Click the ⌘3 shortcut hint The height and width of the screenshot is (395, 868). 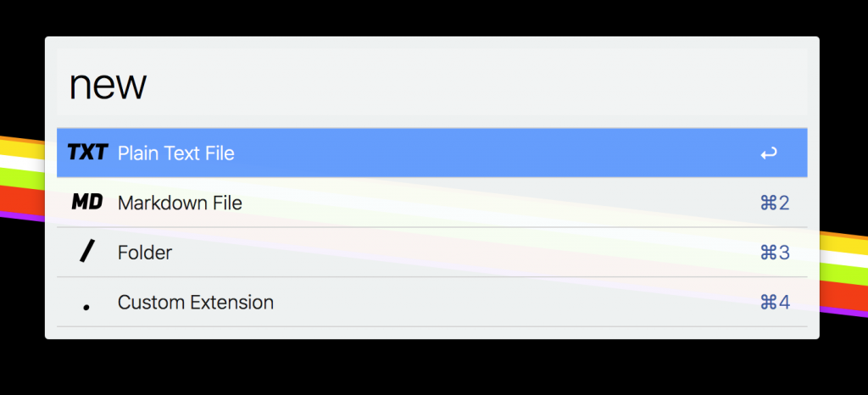pyautogui.click(x=775, y=253)
